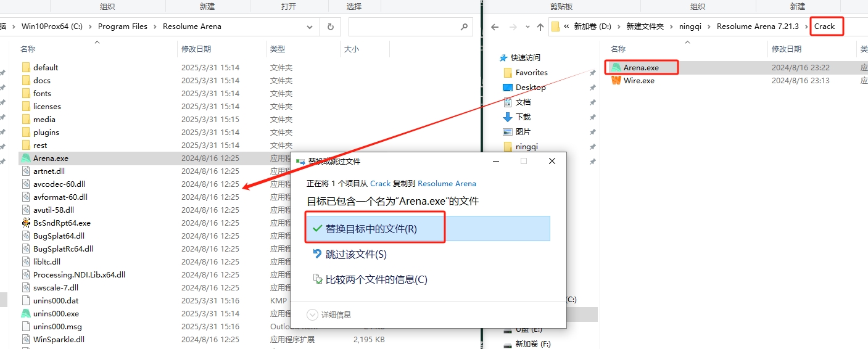Select 新加卷 (F:) drive in sidebar
Viewport: 868px width, 349px height.
(x=532, y=343)
